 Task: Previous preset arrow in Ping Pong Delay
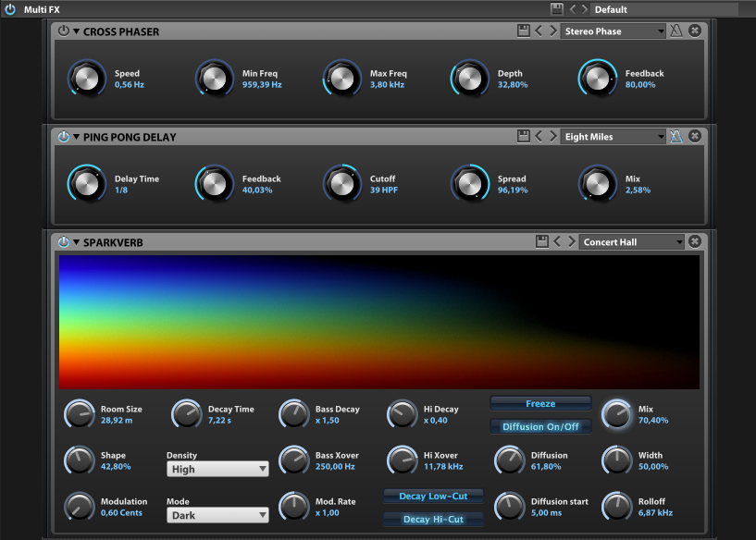[539, 136]
